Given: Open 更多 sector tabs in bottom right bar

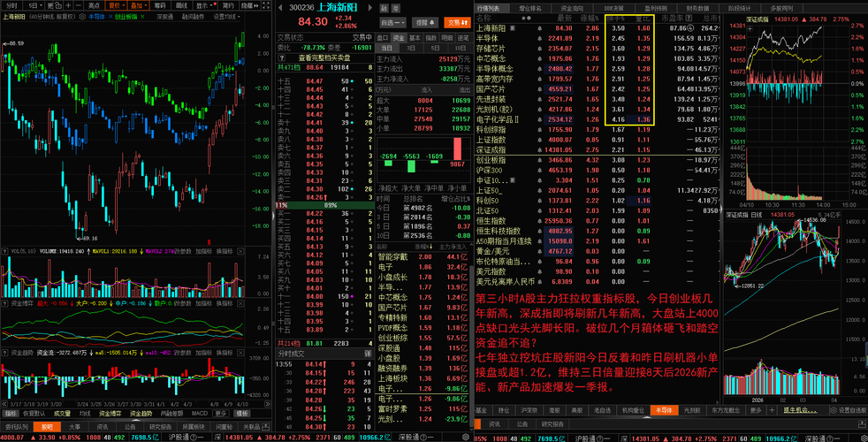Looking at the screenshot, I should click(x=756, y=410).
